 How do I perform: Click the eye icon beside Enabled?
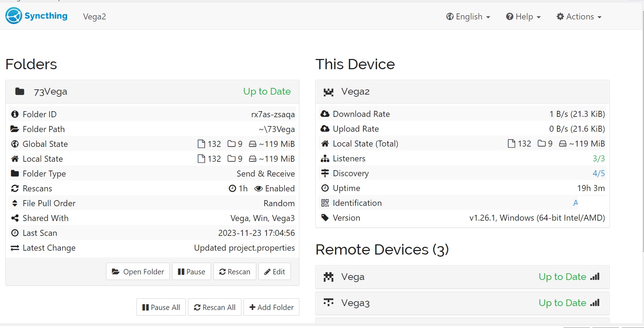tap(258, 189)
